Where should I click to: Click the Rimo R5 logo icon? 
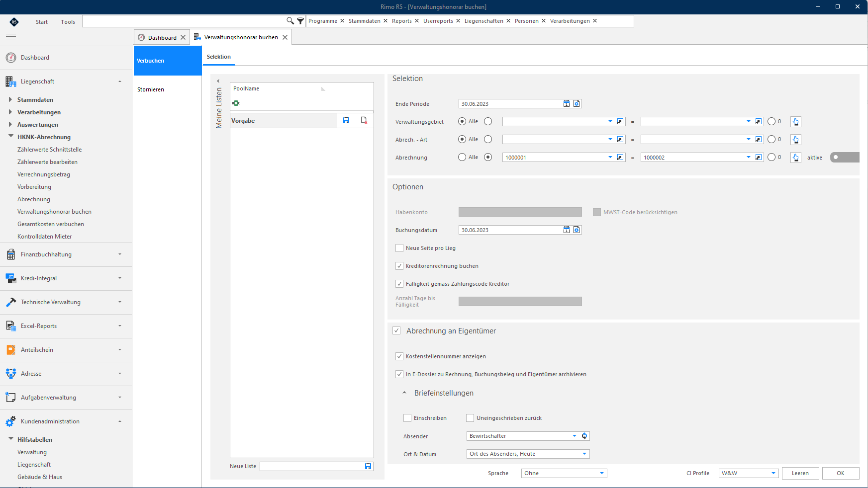click(x=14, y=21)
